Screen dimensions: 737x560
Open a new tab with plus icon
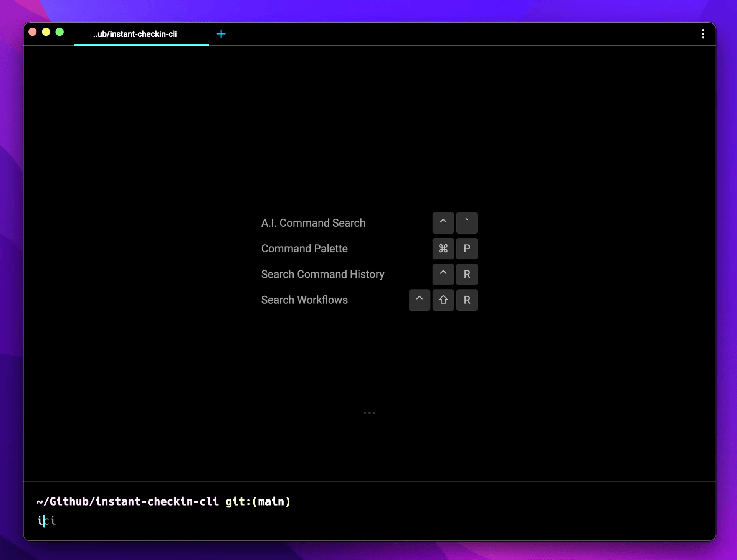tap(221, 34)
